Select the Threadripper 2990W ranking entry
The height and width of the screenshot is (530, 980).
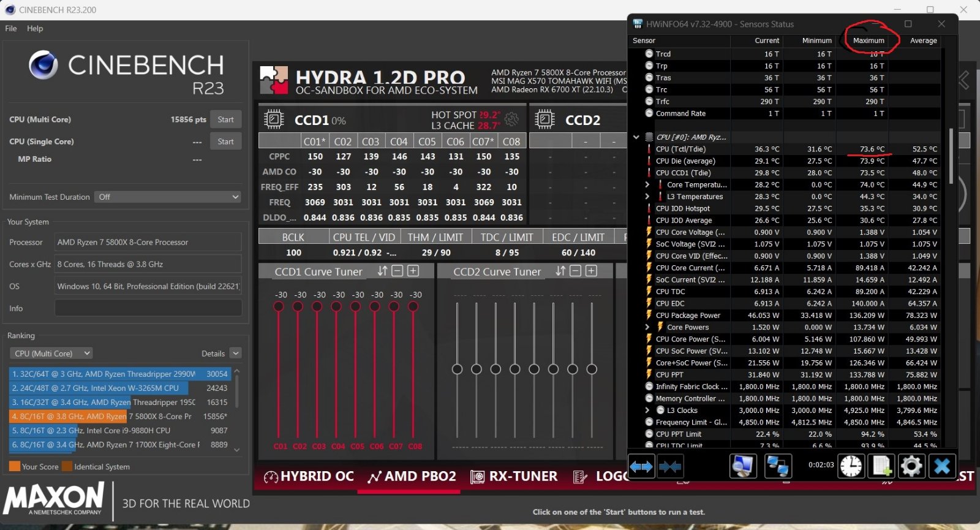coord(120,374)
